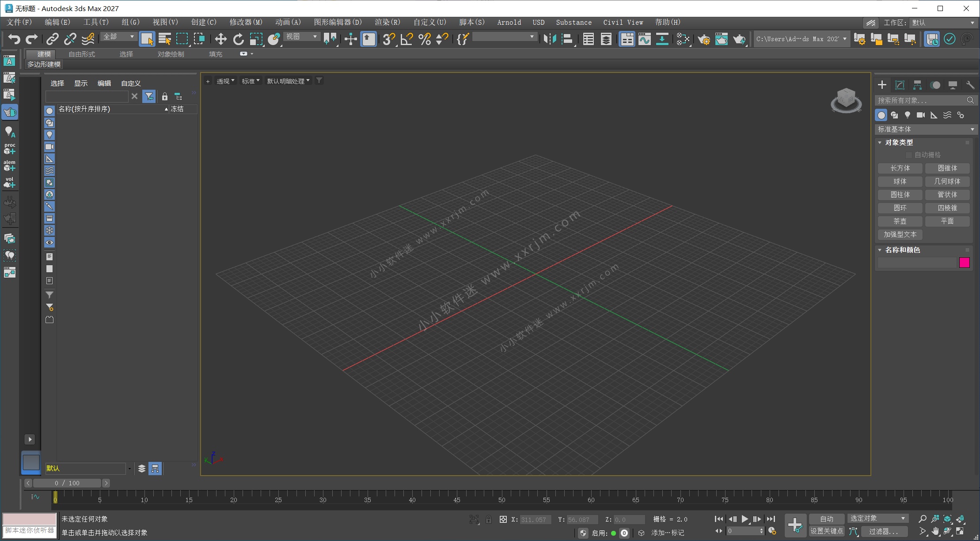Click the Undo icon in the toolbar

[14, 39]
